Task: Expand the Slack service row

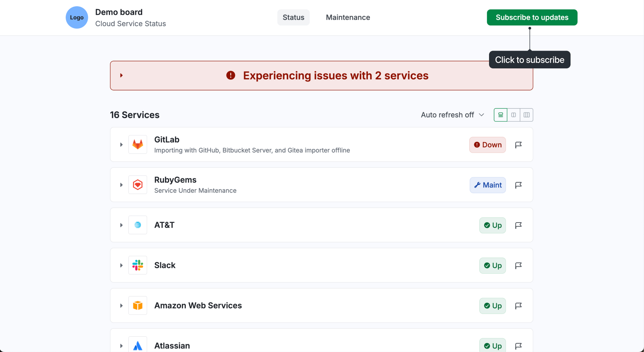Action: tap(121, 265)
